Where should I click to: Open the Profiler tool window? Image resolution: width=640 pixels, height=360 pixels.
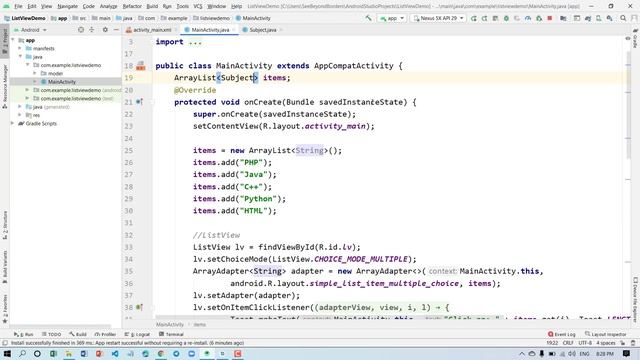click(x=105, y=334)
